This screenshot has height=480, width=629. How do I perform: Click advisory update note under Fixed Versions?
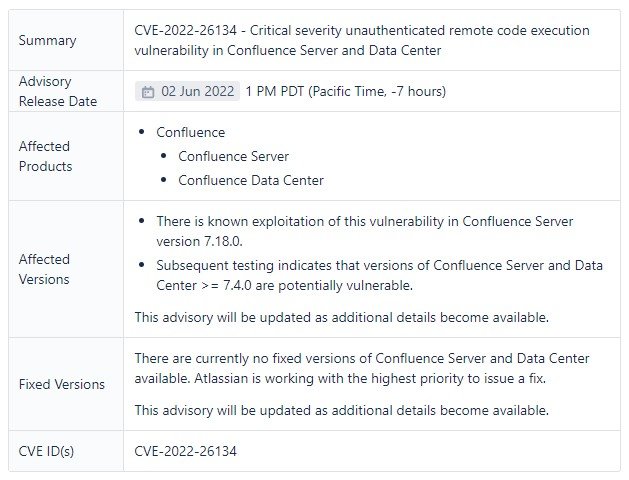[x=341, y=410]
